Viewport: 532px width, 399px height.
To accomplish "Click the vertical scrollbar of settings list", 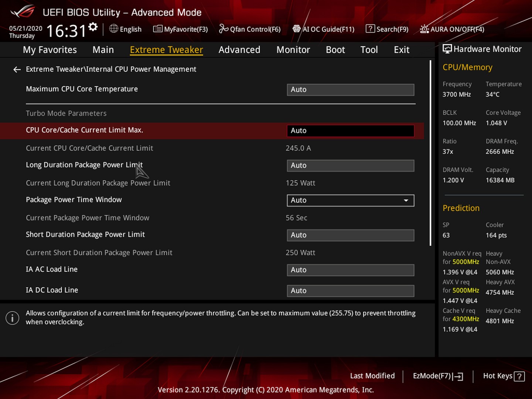I will point(430,153).
